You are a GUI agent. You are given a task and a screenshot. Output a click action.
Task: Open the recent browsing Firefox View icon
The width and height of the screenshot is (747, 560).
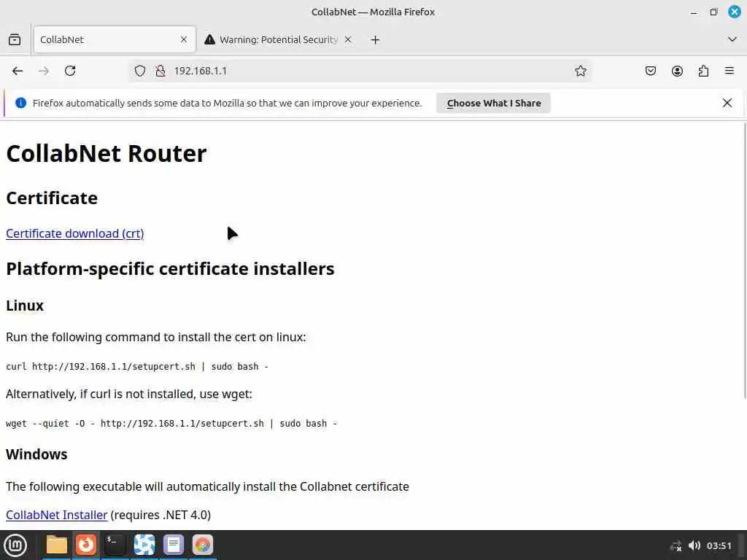15,39
